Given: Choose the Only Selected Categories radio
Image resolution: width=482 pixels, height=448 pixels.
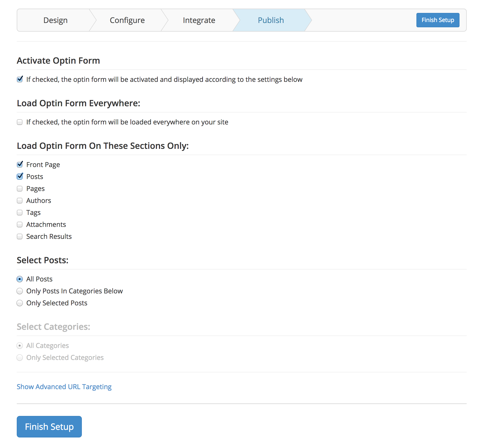Looking at the screenshot, I should [x=20, y=358].
